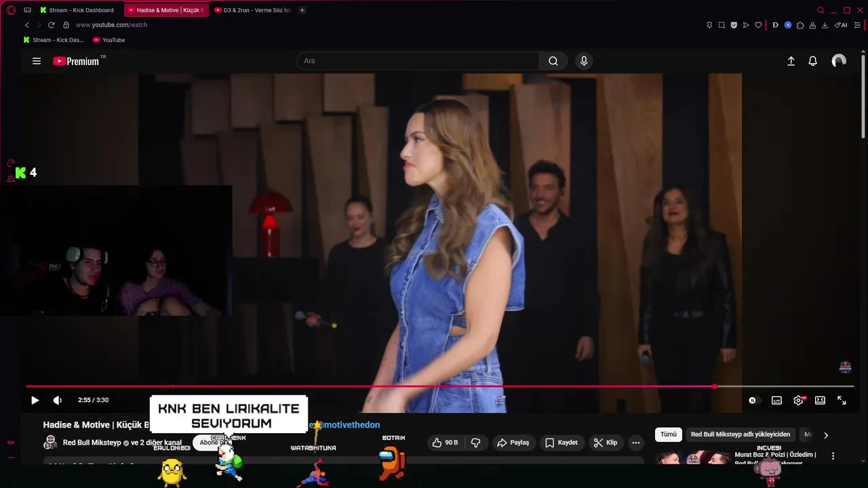
Task: Open Stream - Kick Das... bookmark
Action: pos(54,40)
